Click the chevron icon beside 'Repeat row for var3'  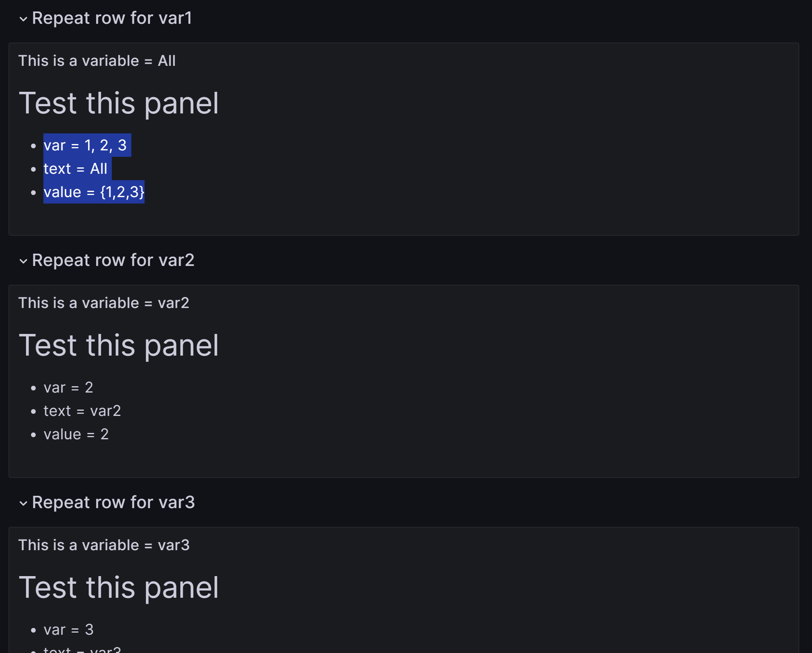click(24, 503)
